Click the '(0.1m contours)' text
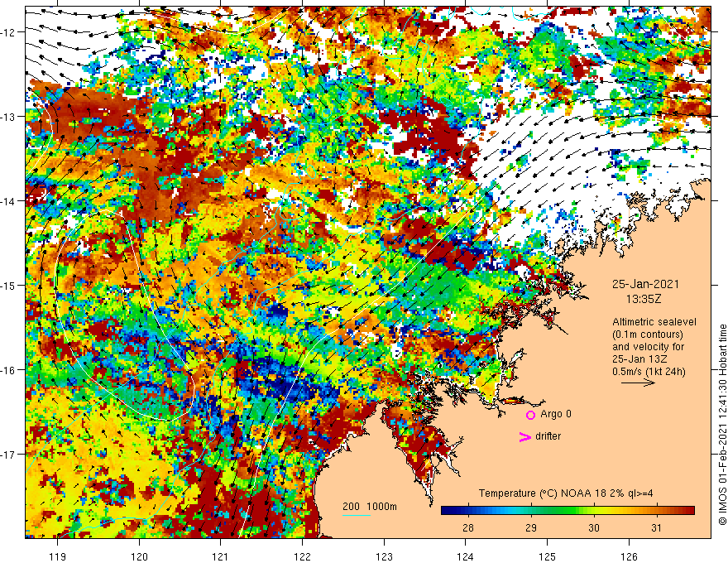Screen dimensions: 728x563 click(x=648, y=334)
